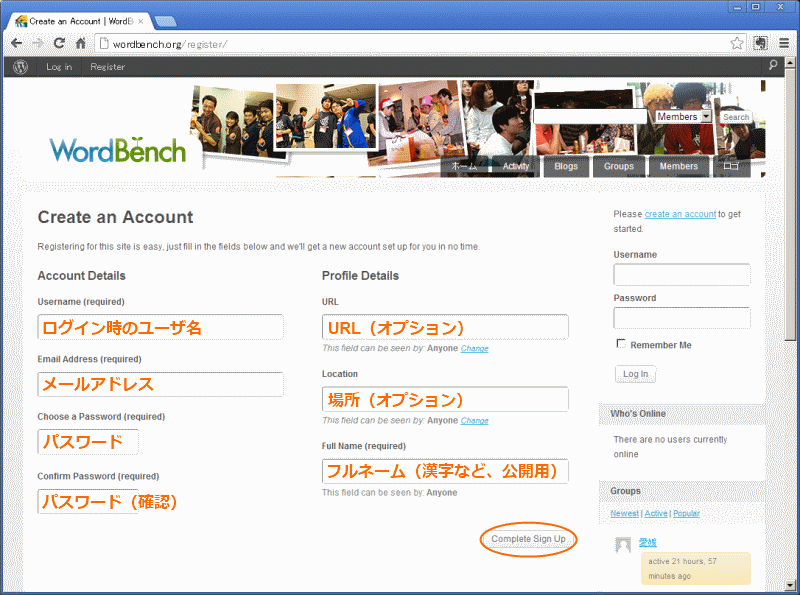Open the Members navigation tab

(679, 166)
